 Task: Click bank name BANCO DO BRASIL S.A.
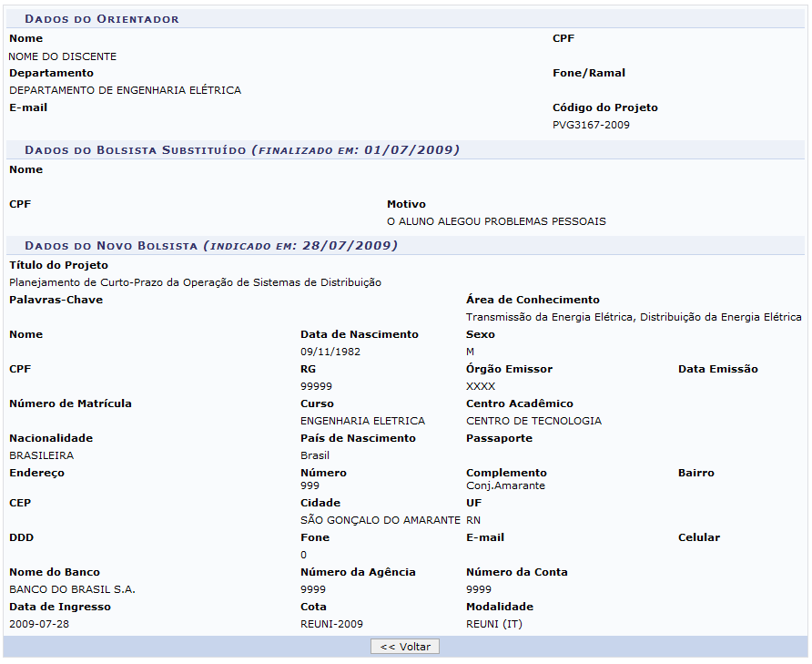tap(72, 589)
